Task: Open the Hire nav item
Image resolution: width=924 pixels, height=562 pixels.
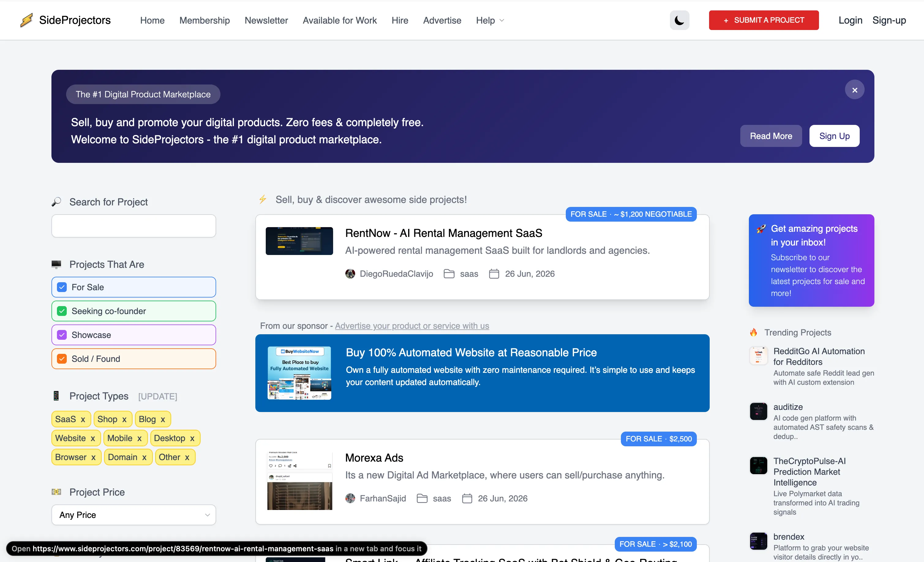Action: 400,20
